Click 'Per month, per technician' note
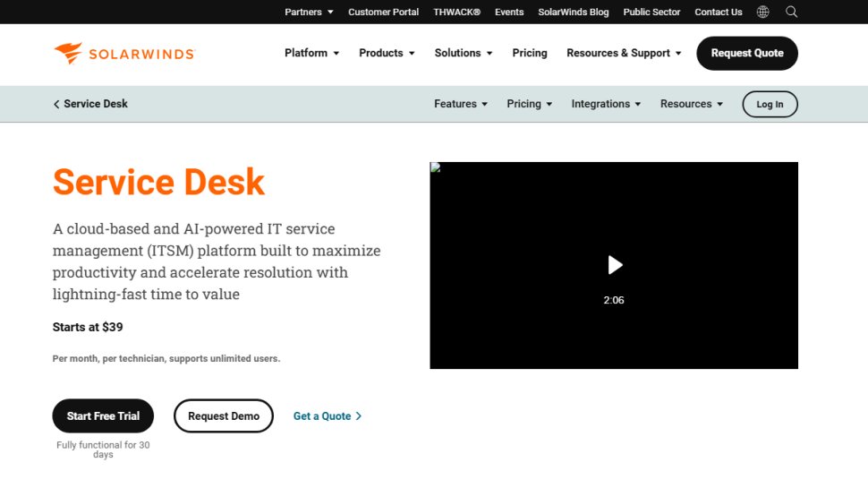Image resolution: width=868 pixels, height=488 pixels. 166,358
